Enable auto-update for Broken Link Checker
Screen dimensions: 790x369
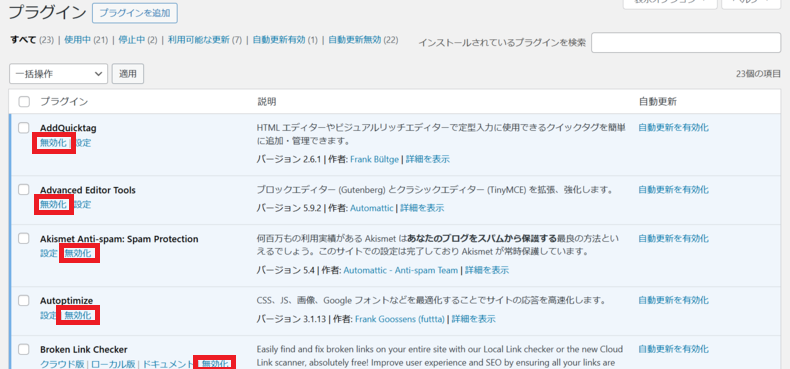tap(674, 349)
